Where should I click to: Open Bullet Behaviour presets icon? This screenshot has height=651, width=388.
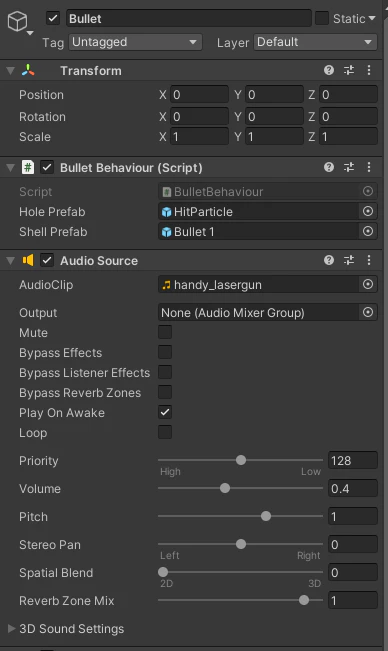(349, 167)
